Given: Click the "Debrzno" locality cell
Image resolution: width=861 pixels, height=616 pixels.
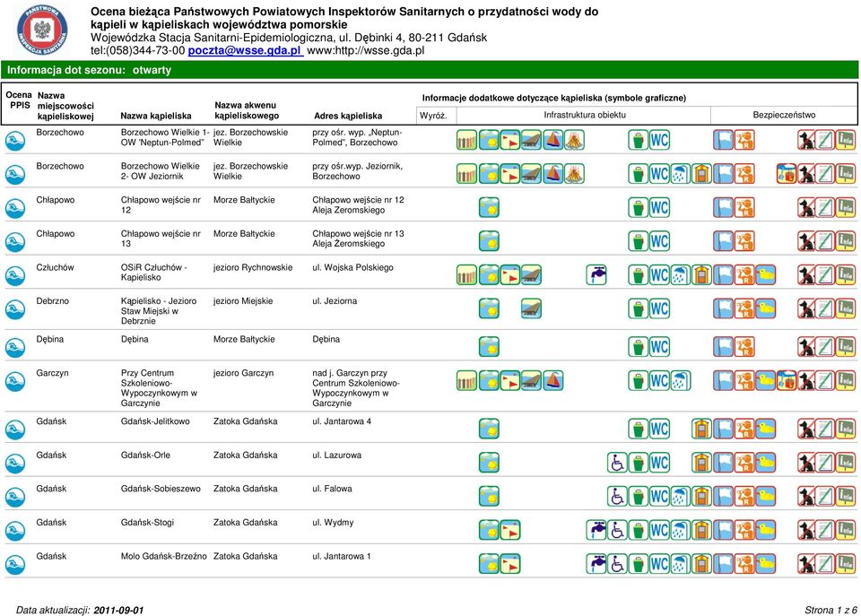Looking at the screenshot, I should [x=53, y=301].
